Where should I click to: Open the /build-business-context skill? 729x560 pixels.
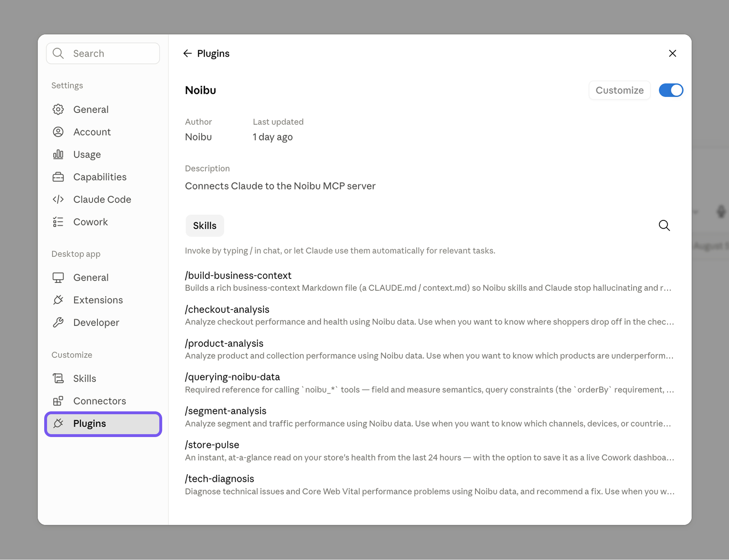[x=238, y=275]
